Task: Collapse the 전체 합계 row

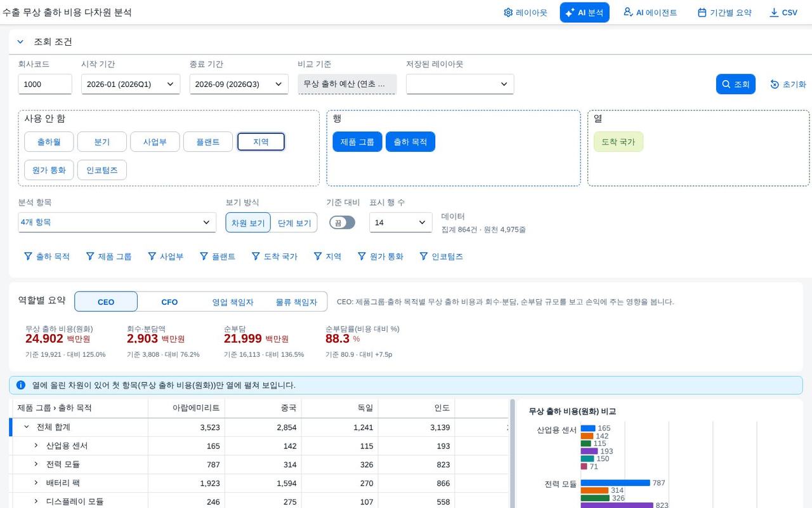Action: 27,427
